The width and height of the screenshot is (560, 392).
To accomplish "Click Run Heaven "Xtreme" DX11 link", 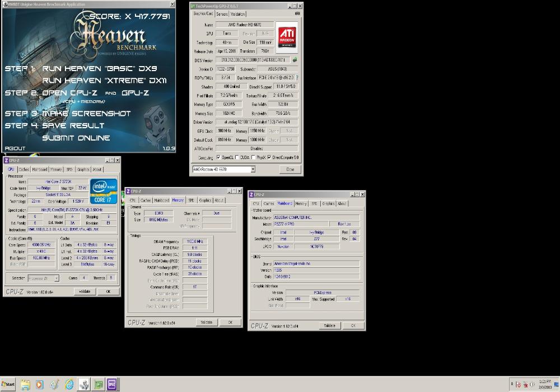I will point(105,81).
